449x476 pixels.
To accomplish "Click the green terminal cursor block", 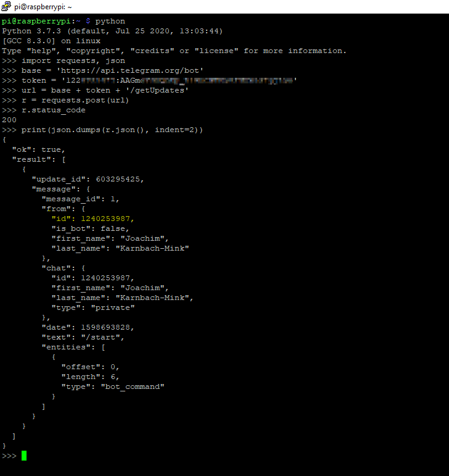I will [x=24, y=456].
